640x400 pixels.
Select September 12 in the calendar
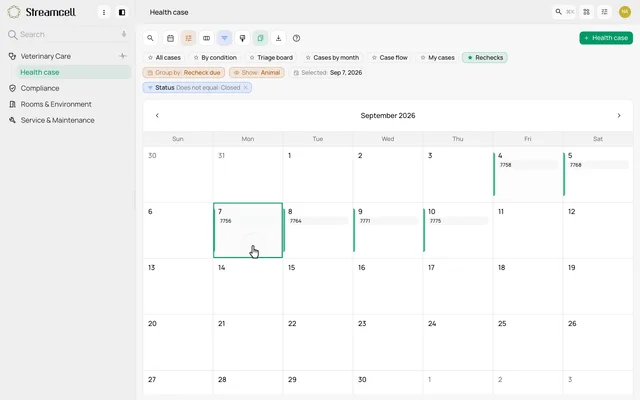(598, 230)
